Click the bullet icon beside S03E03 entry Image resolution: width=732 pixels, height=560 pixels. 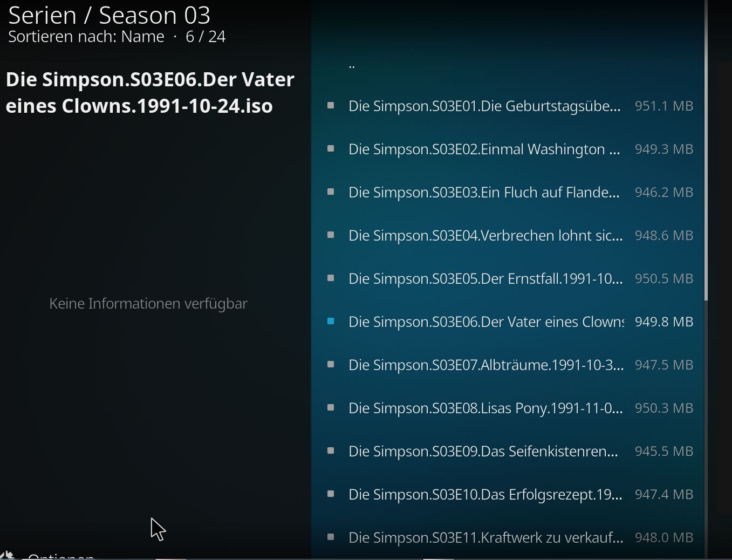pos(331,192)
